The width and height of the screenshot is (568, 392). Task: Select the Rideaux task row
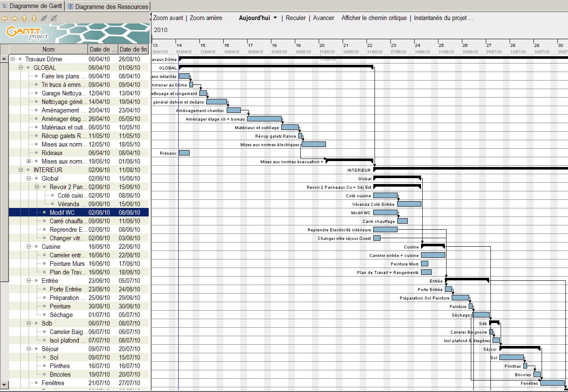click(52, 153)
